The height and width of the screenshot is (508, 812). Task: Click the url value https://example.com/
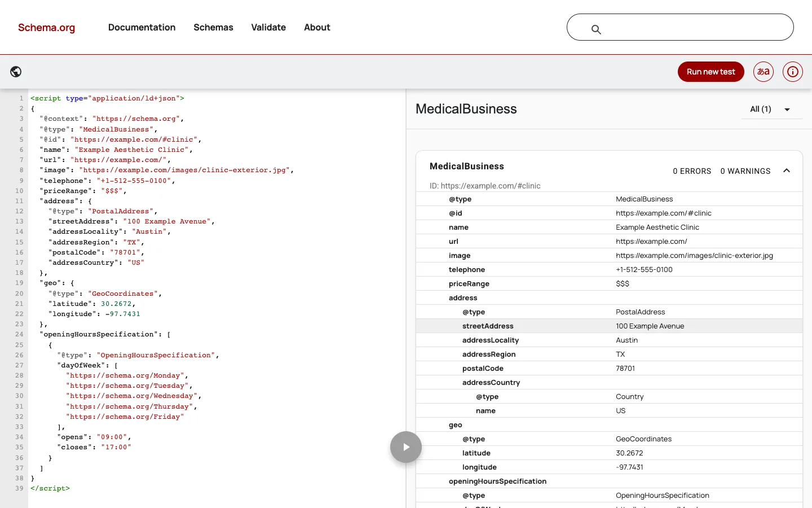pos(651,241)
